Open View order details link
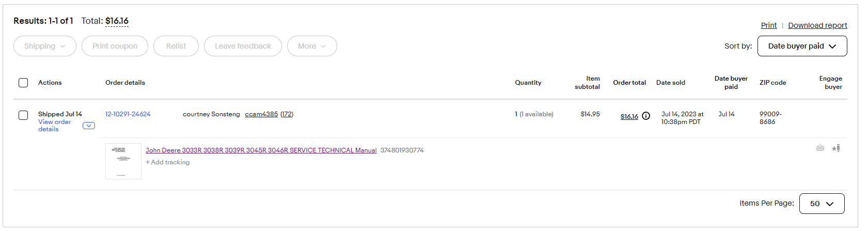Image resolution: width=868 pixels, height=231 pixels. tap(55, 126)
